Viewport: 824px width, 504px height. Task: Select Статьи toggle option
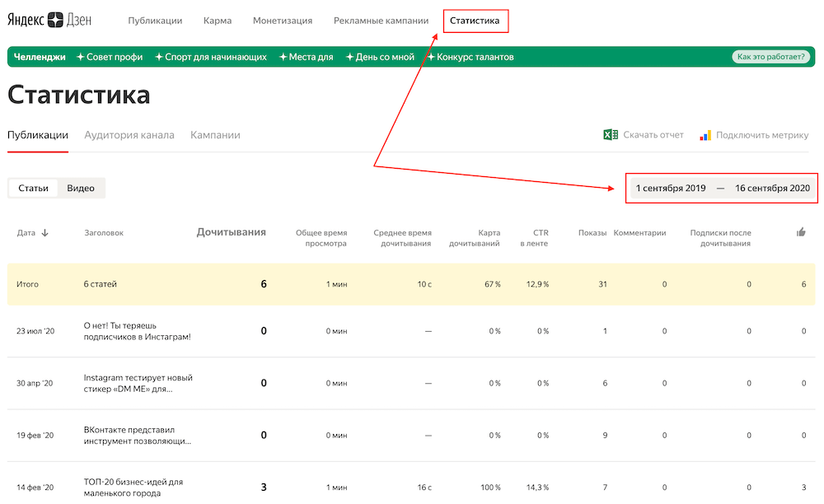pyautogui.click(x=33, y=189)
